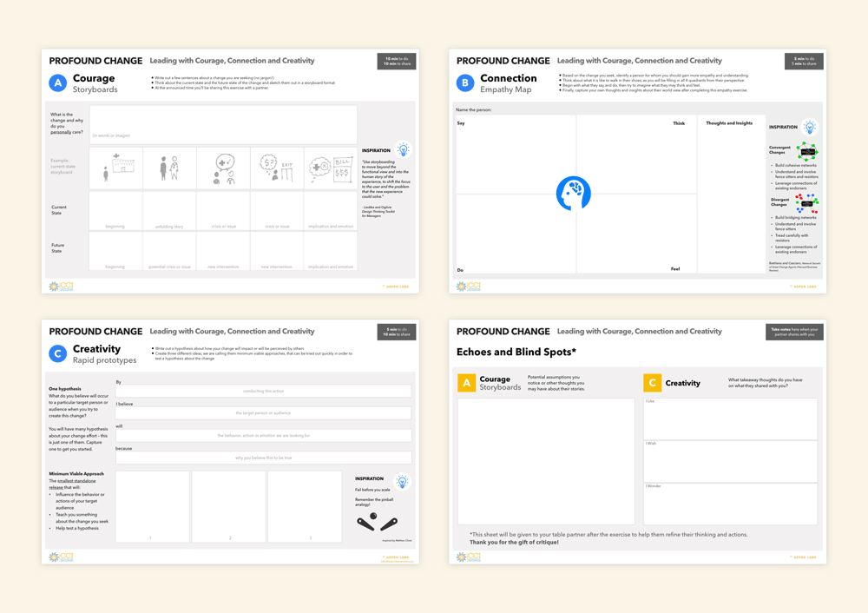Click the 'Empathy Map' subtitle

click(x=505, y=89)
